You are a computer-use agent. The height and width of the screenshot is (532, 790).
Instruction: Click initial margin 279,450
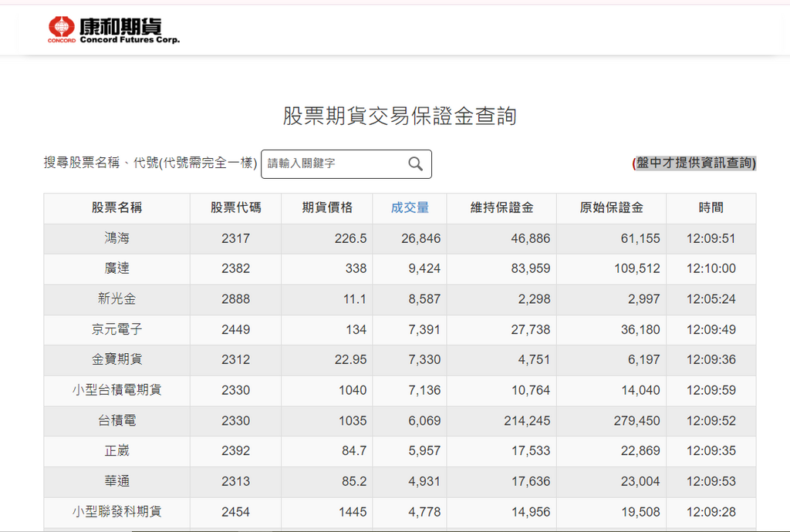pyautogui.click(x=636, y=420)
